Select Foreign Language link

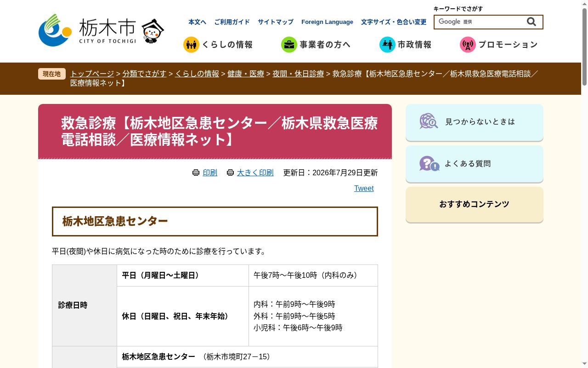327,22
